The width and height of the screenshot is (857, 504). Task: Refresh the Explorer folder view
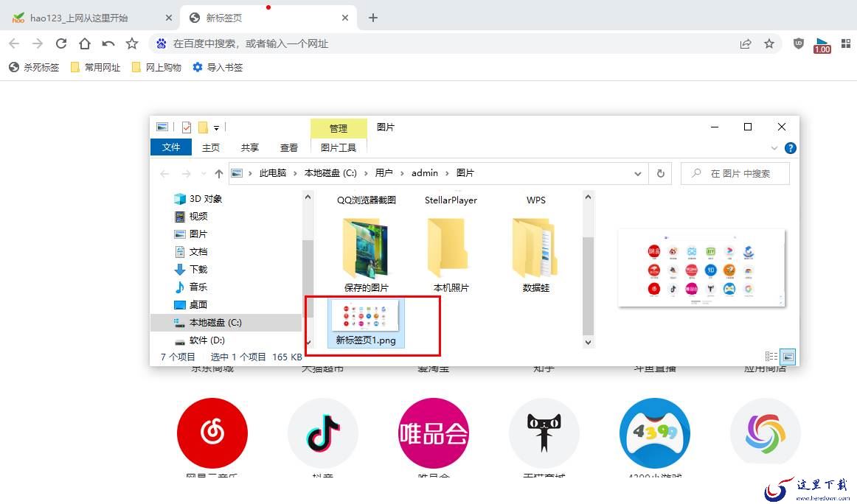(x=660, y=174)
